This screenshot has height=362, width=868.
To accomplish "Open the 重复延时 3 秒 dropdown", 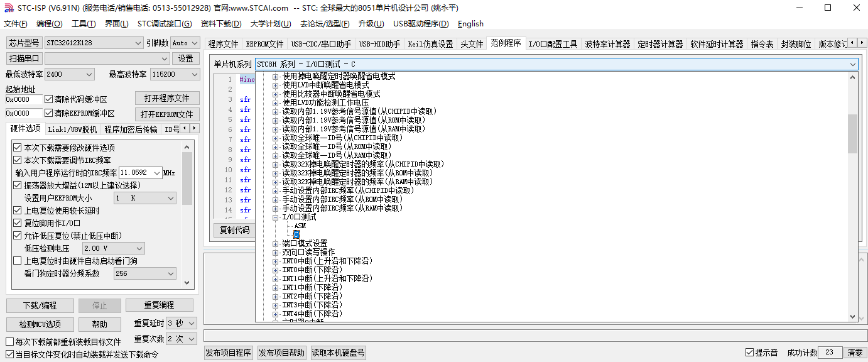I will tap(182, 323).
